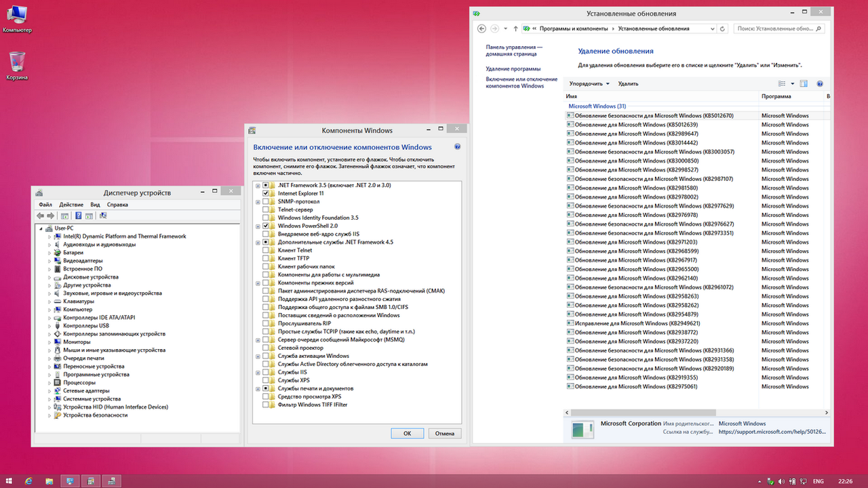868x488 pixels.
Task: Open Панель управления домашняя страница link
Action: coord(514,49)
